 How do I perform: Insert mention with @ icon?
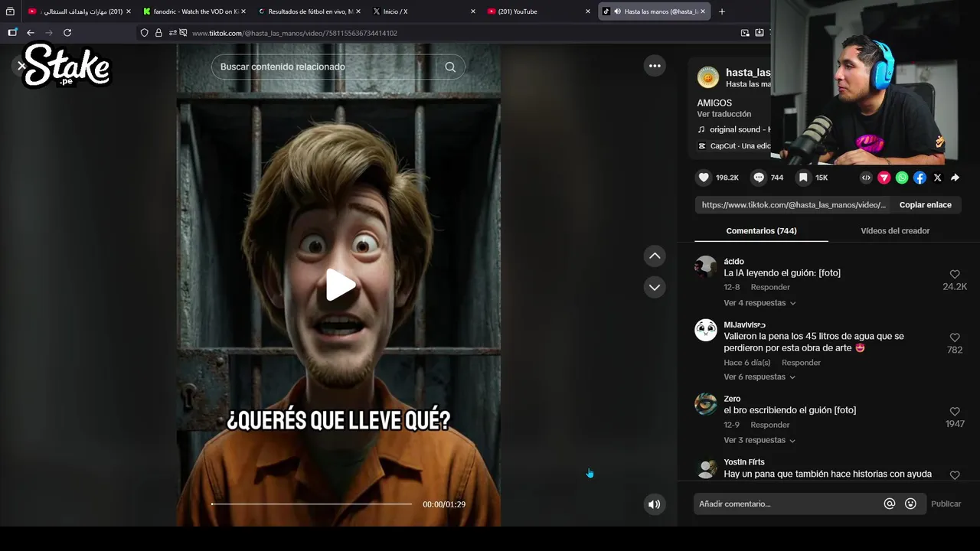pos(890,504)
